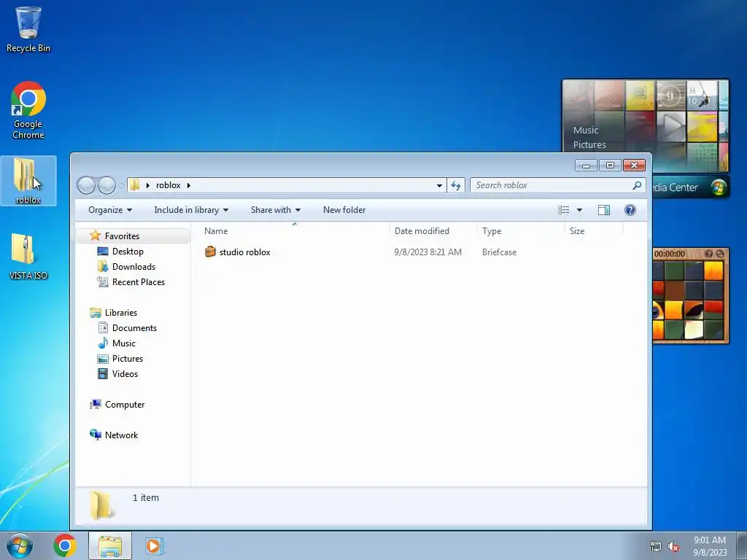Select the studio roblox briefcase icon

(x=210, y=252)
